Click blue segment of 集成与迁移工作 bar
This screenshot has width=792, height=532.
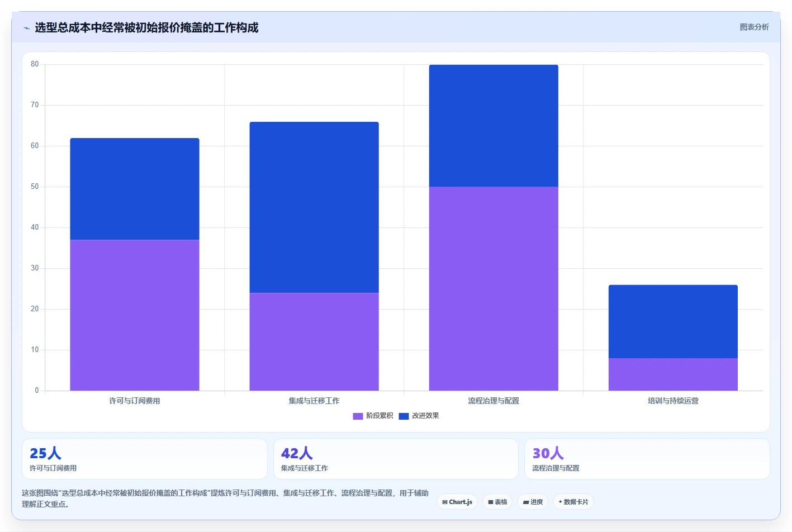click(x=314, y=207)
